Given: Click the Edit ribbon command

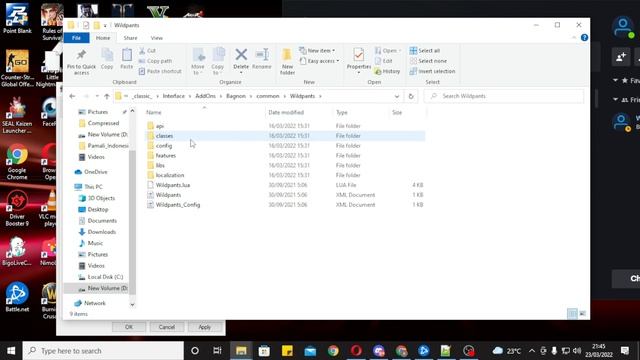Looking at the screenshot, I should (x=383, y=61).
